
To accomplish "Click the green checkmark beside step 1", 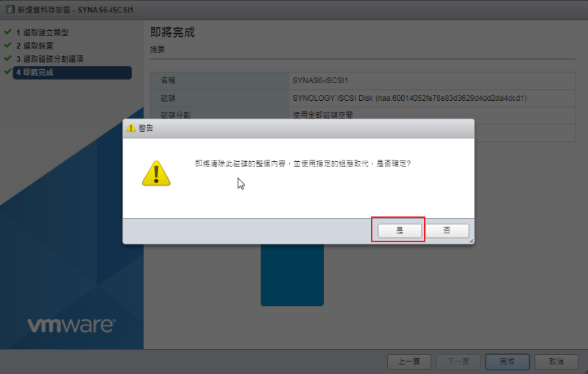I will pyautogui.click(x=8, y=32).
